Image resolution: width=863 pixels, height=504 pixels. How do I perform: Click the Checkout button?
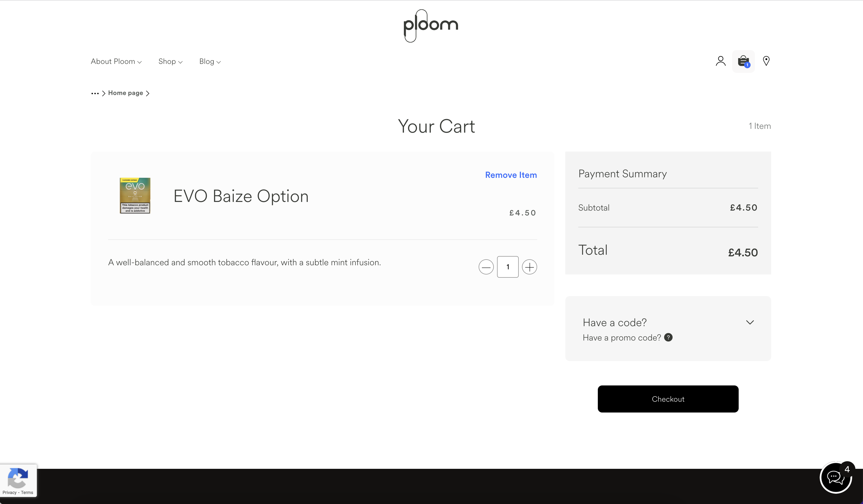coord(668,399)
